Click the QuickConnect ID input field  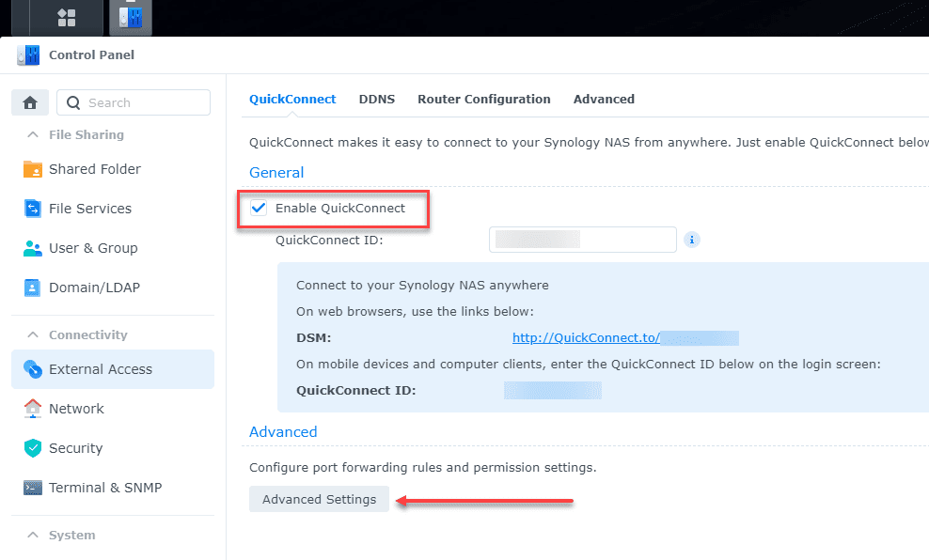582,240
